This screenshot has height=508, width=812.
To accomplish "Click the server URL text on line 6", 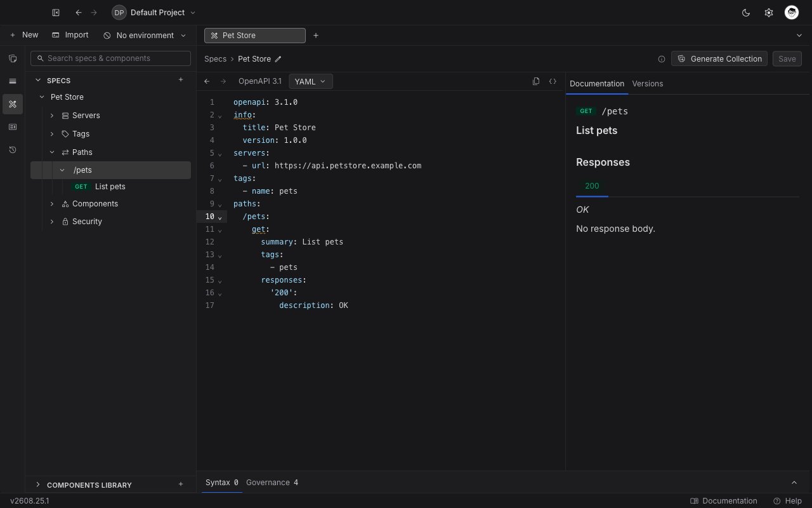I will [x=348, y=166].
